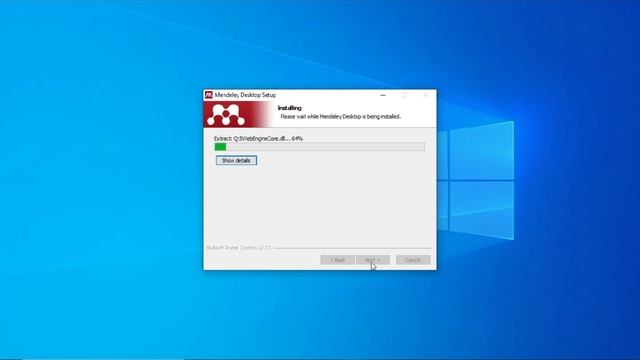Click the disabled Back button

(337, 260)
